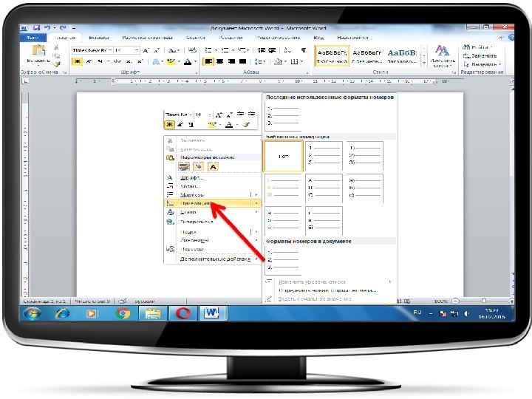The image size is (532, 399).
Task: Clear formatting icon in ribbon
Action: point(192,50)
